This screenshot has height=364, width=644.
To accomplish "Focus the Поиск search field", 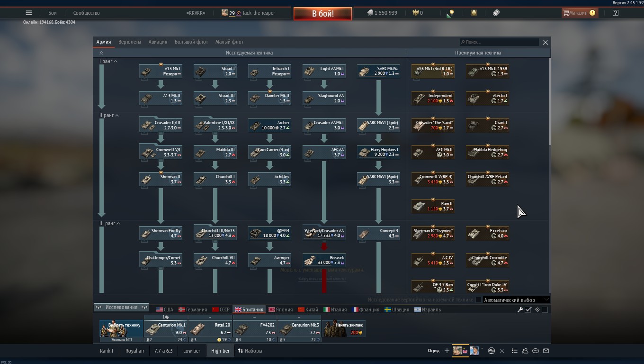I will pyautogui.click(x=499, y=42).
